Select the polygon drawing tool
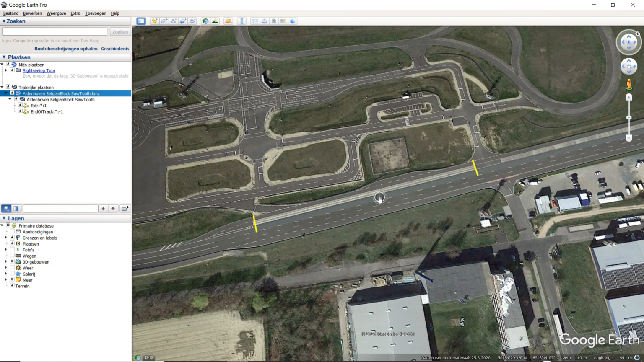Viewport: 644px width, 362px height. 164,21
